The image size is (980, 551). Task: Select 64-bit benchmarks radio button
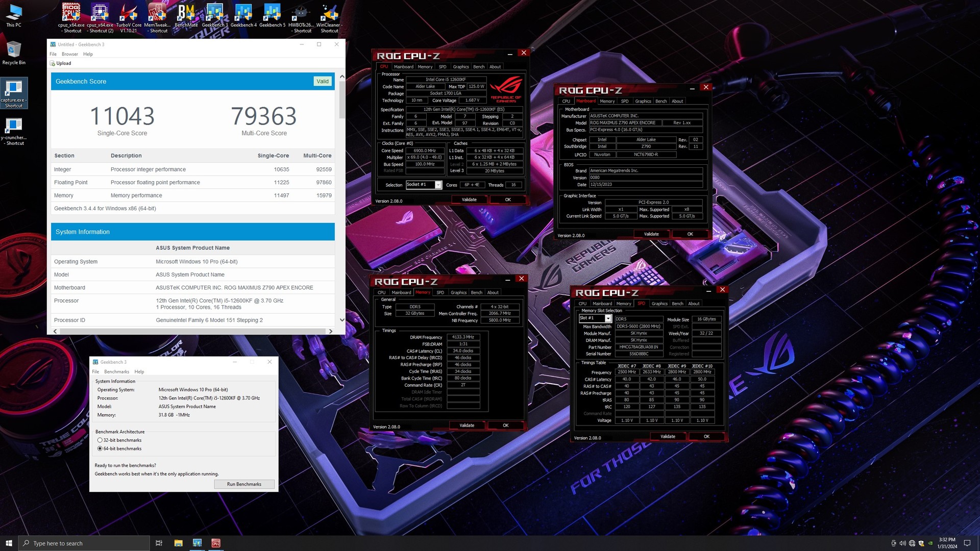pyautogui.click(x=100, y=449)
